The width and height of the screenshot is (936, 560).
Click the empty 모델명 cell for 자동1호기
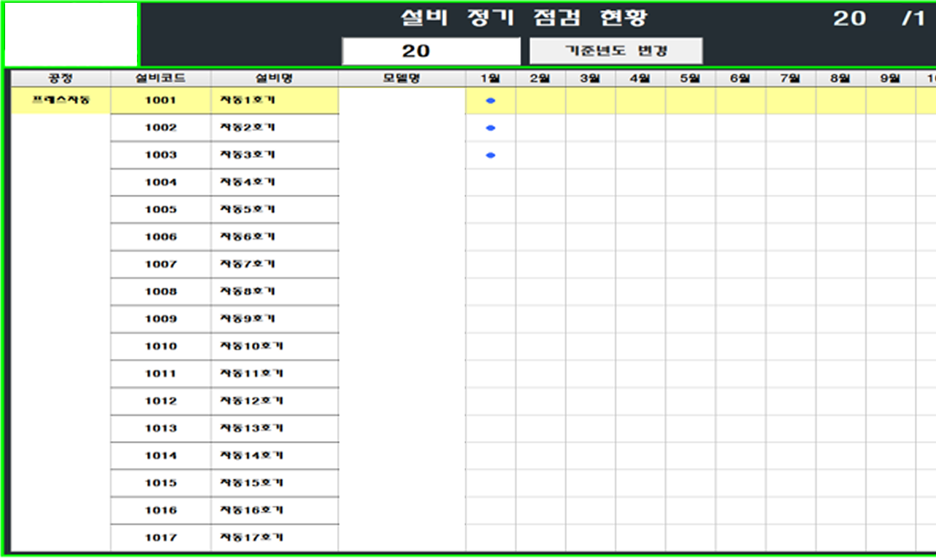click(x=401, y=100)
